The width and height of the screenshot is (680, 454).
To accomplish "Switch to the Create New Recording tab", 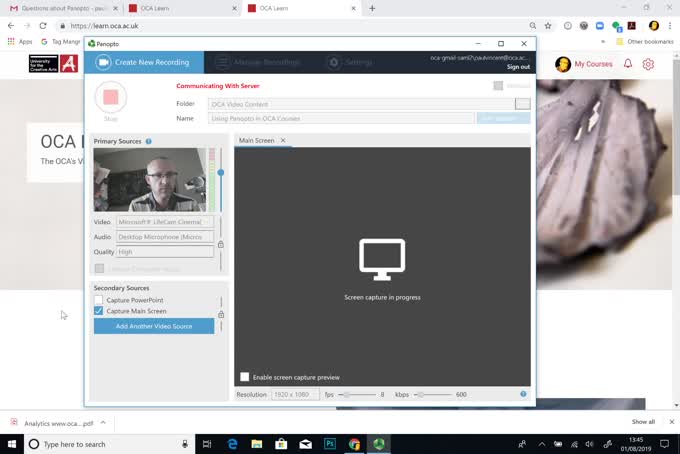I will [x=143, y=62].
